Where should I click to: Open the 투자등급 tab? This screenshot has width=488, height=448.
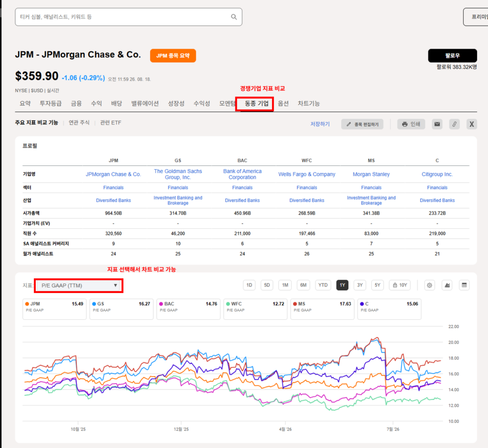[x=51, y=103]
